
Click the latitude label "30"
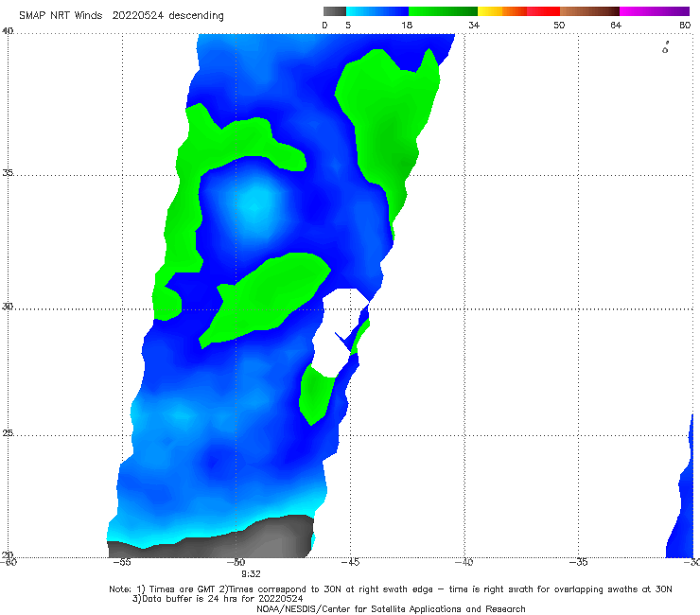[x=8, y=307]
